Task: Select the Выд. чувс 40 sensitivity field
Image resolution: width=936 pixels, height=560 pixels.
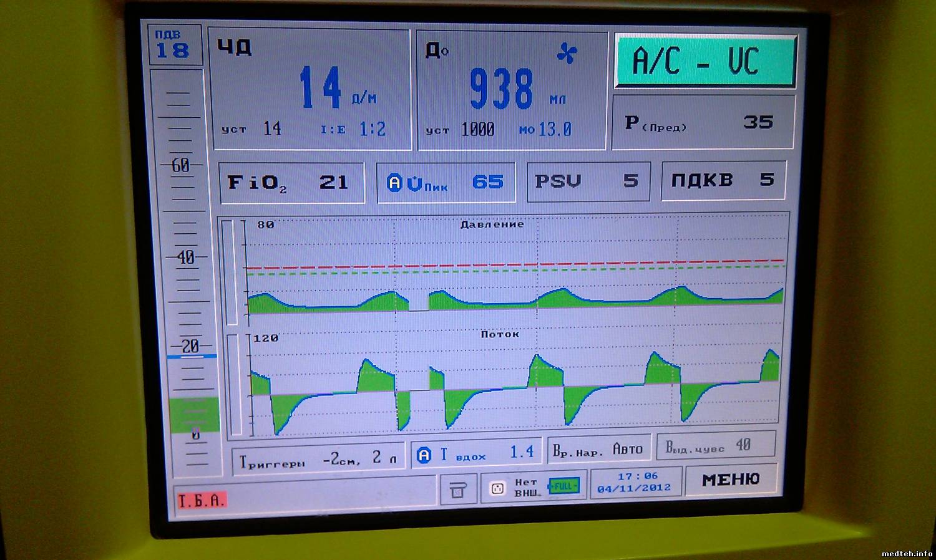Action: coord(715,446)
